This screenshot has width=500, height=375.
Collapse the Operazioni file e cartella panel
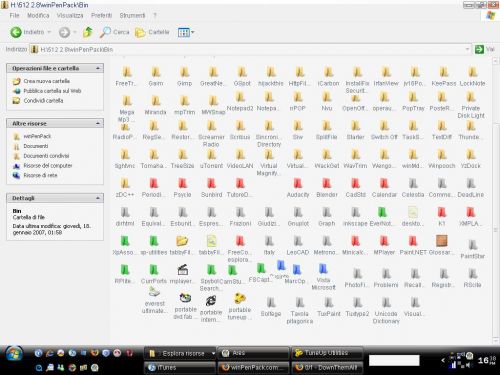coord(98,68)
